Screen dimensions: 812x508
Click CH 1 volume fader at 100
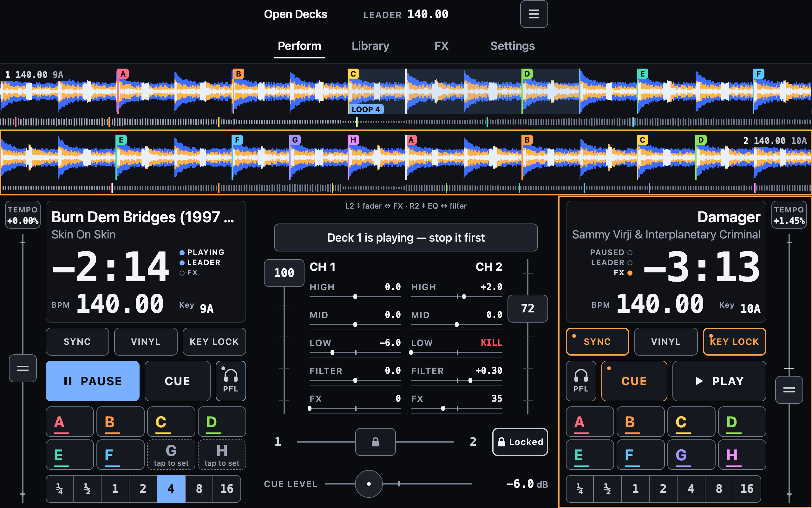click(284, 273)
